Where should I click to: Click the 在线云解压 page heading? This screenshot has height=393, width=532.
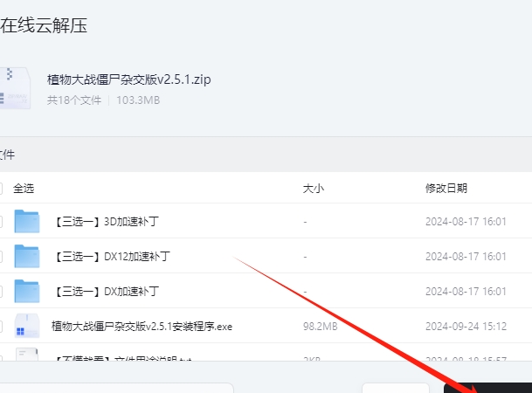pos(44,26)
